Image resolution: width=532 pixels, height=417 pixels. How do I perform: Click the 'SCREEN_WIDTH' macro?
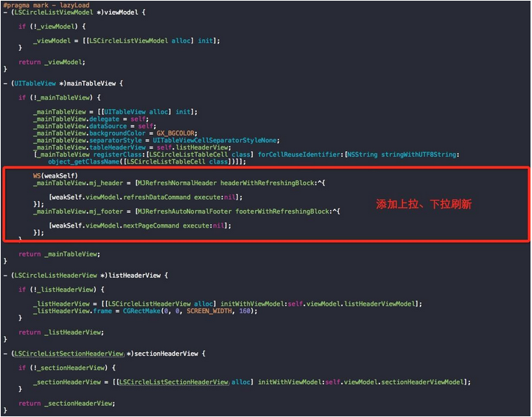[209, 311]
